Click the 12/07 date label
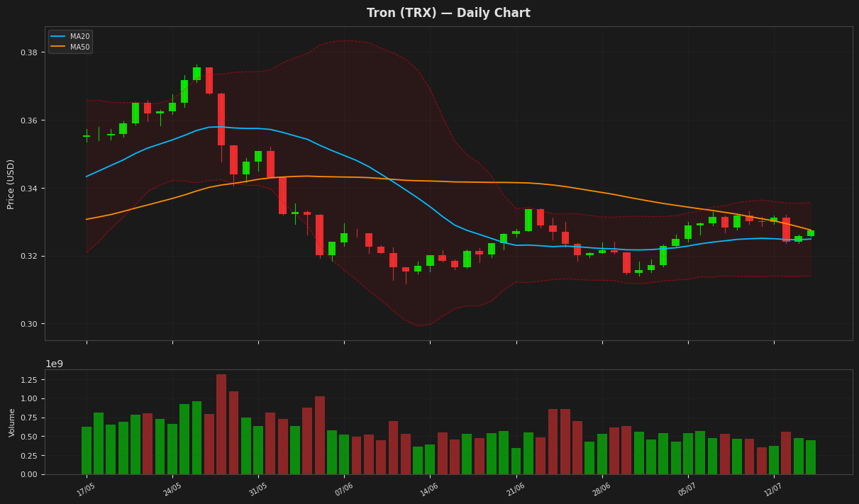Viewport: 859px width, 504px height. click(x=773, y=490)
